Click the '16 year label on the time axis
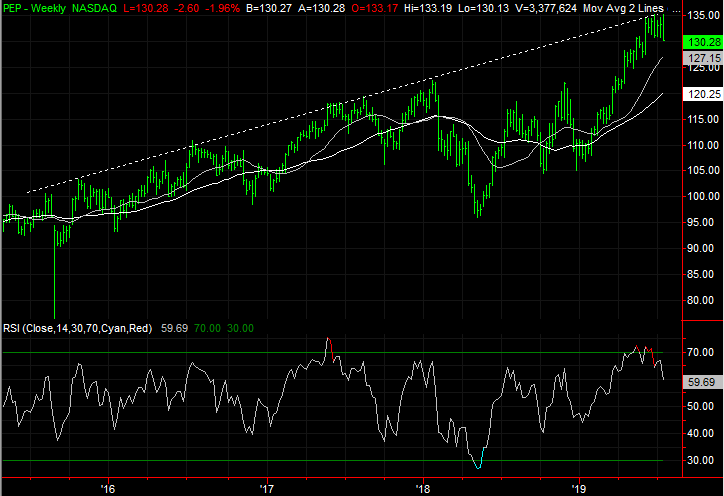Viewport: 724px width, 496px height. pyautogui.click(x=108, y=488)
